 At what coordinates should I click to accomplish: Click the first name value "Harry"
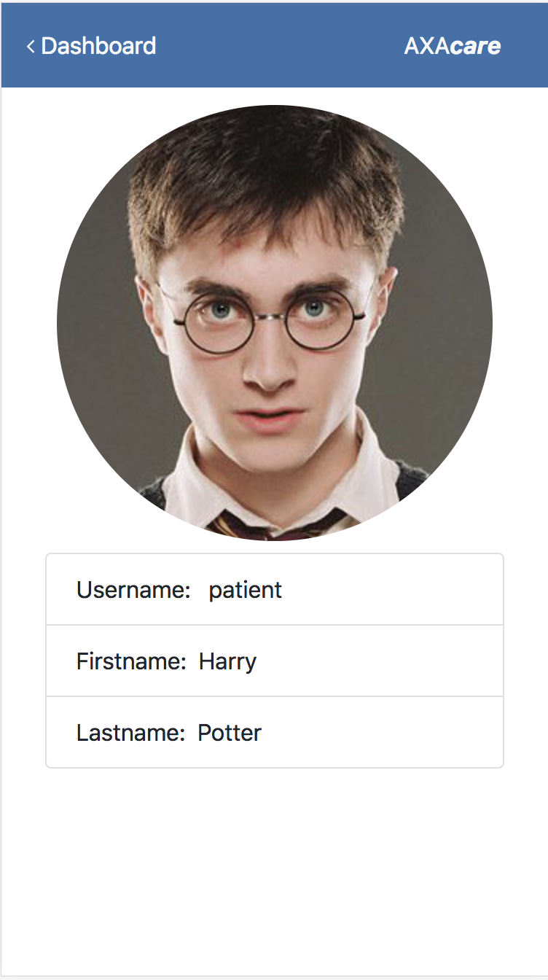coord(227,662)
